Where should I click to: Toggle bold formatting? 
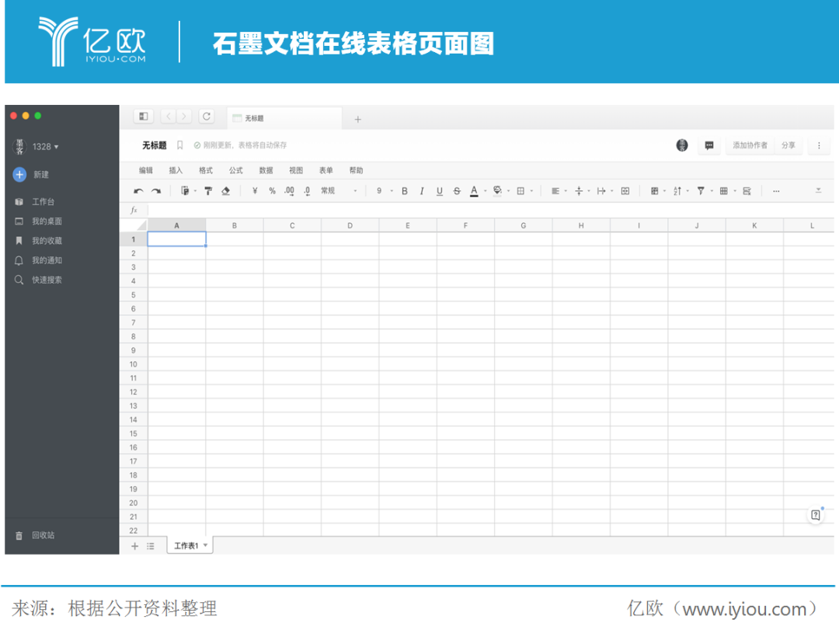[x=405, y=191]
